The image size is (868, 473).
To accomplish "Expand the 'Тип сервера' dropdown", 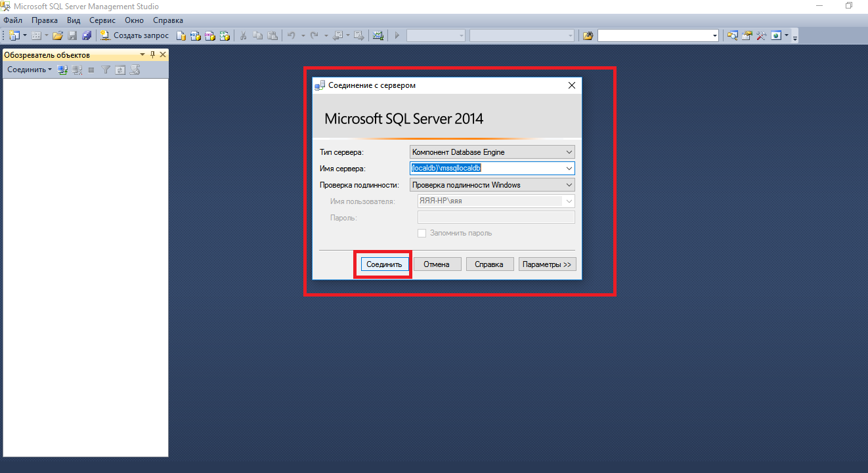I will [x=569, y=152].
